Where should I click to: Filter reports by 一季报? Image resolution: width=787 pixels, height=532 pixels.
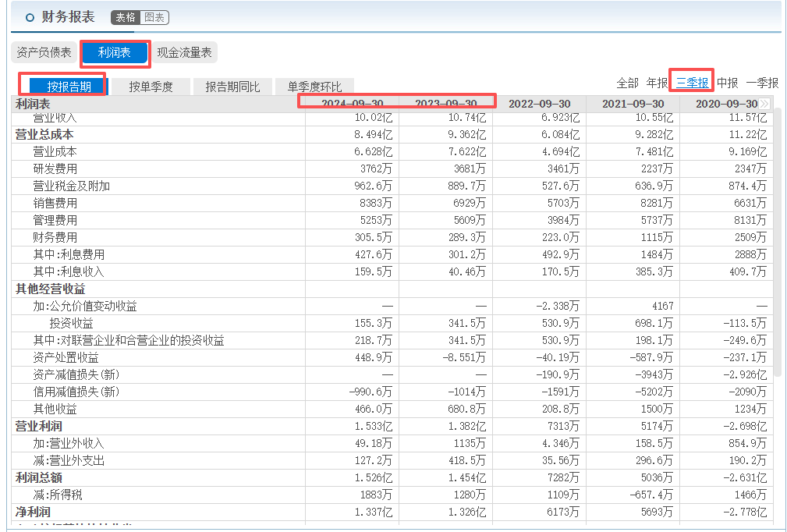coord(762,83)
